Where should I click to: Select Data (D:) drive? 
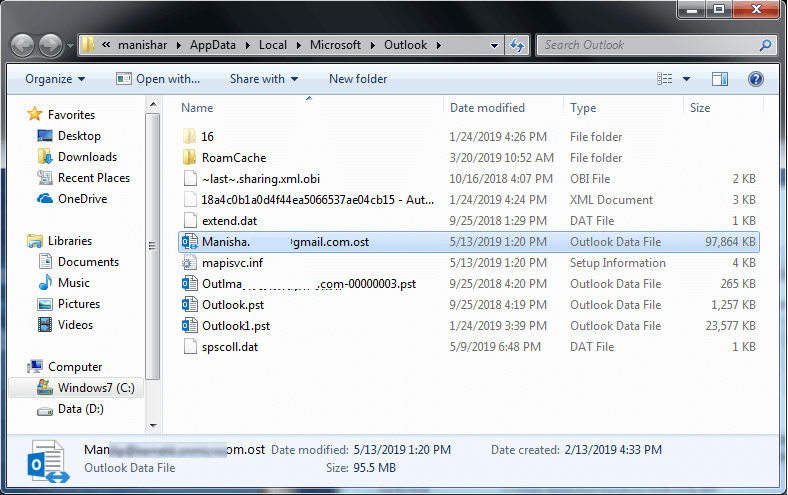(80, 409)
